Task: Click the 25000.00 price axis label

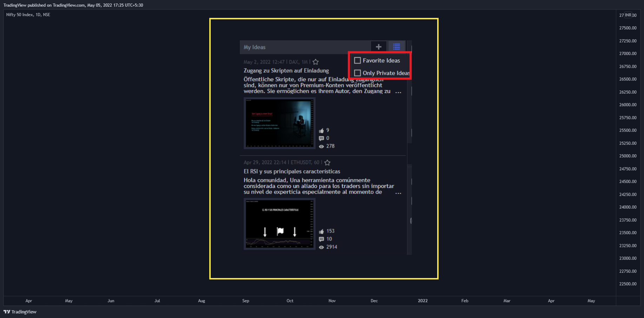Action: coord(628,156)
